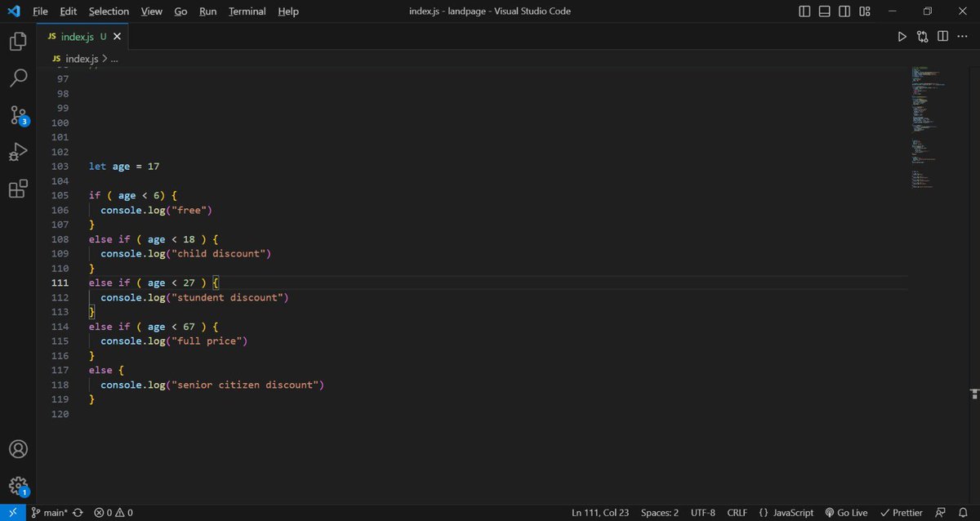Open remote window button in status bar
Viewport: 980px width, 521px height.
coord(12,513)
